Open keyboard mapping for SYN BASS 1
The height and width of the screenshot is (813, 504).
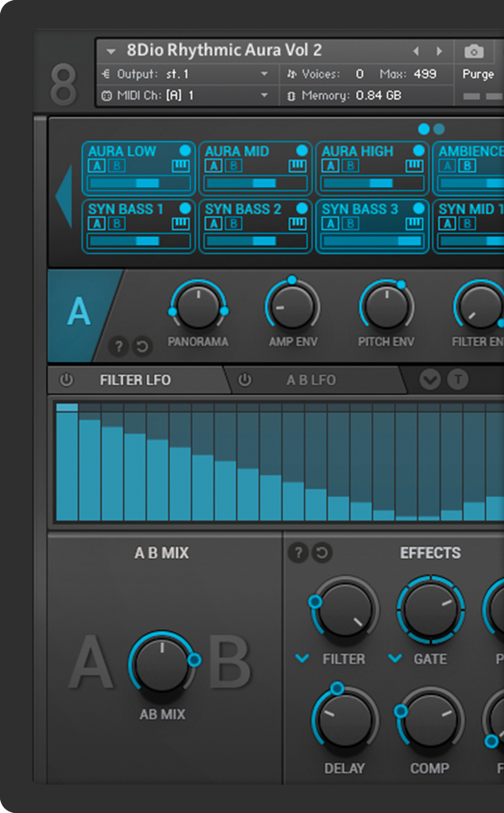[x=181, y=224]
